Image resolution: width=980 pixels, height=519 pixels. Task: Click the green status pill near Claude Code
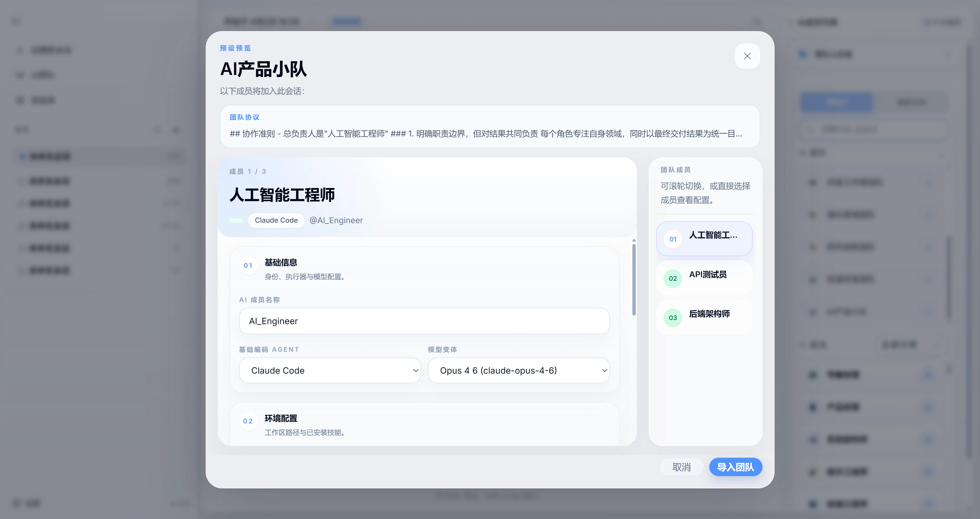236,221
